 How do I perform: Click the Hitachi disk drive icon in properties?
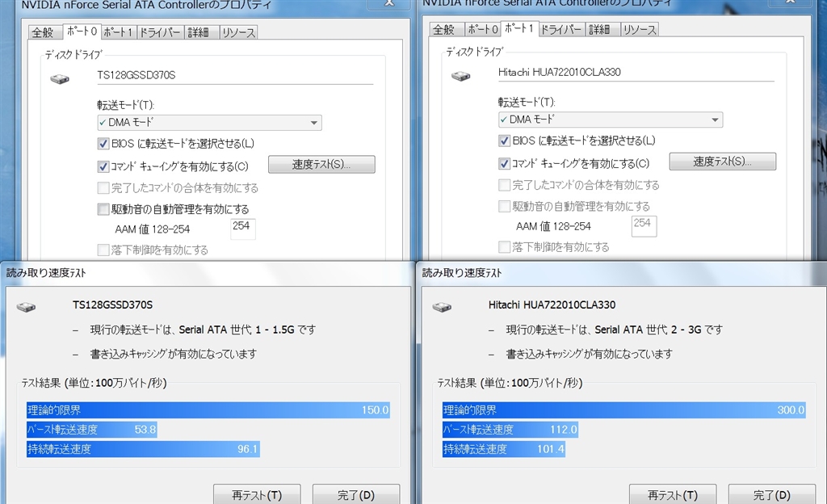[461, 77]
